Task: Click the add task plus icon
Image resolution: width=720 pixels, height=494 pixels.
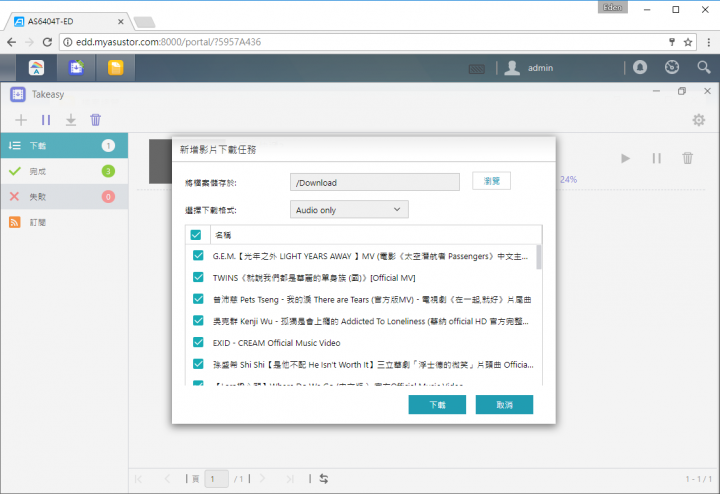Action: pos(21,120)
